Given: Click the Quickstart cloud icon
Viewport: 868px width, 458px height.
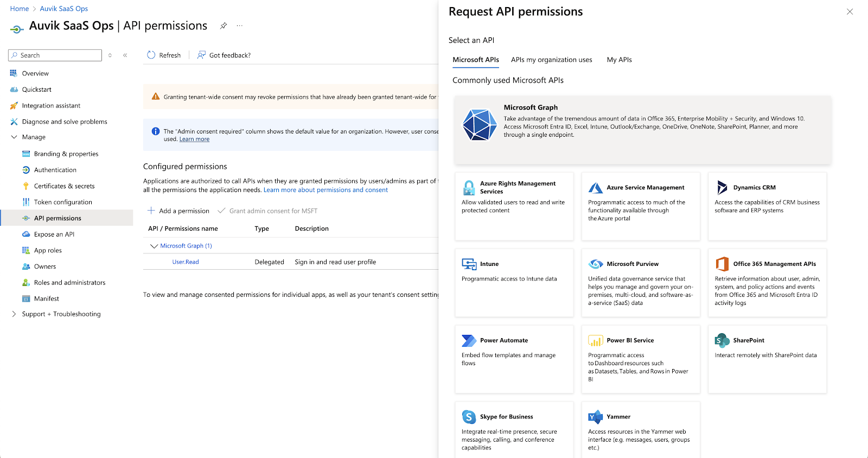Looking at the screenshot, I should (14, 90).
